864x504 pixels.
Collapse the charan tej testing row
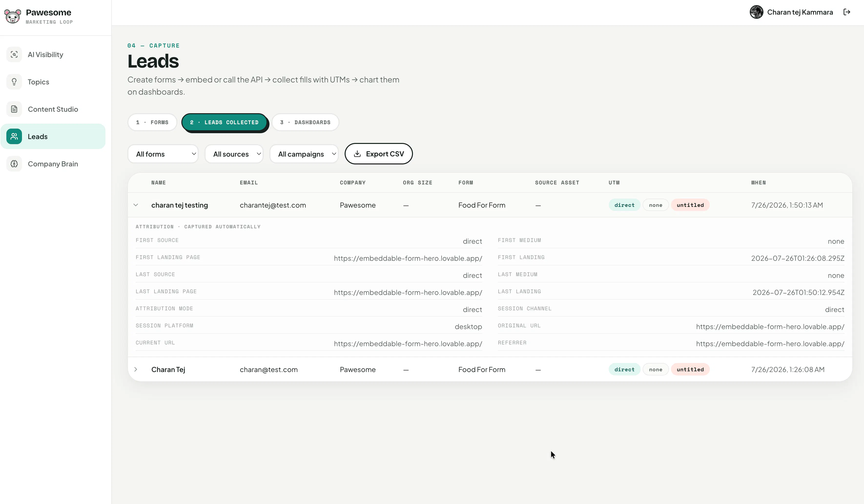click(136, 205)
